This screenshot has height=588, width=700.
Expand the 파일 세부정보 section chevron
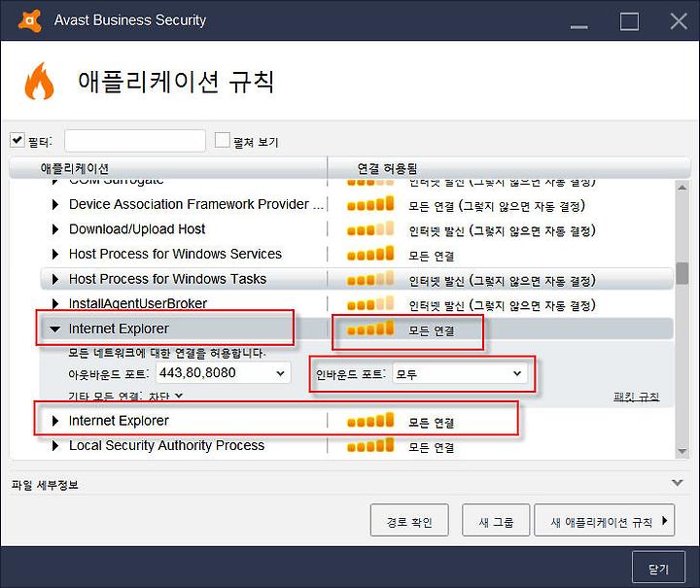[x=678, y=483]
